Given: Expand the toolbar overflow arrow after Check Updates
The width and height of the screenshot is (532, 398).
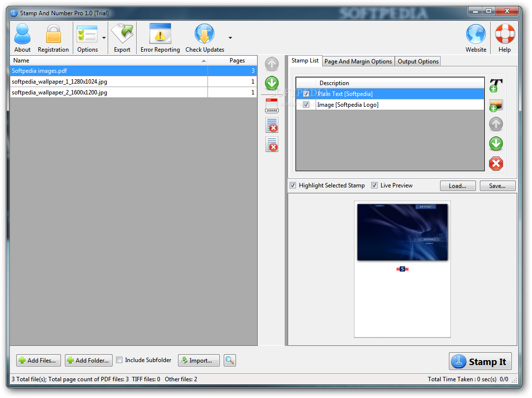Looking at the screenshot, I should click(231, 38).
